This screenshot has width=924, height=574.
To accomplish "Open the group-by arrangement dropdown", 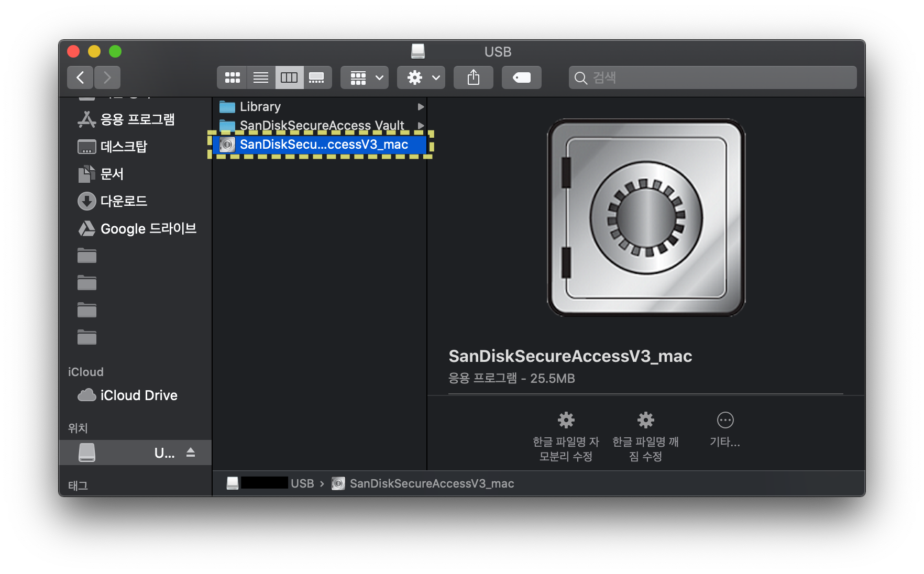I will coord(365,78).
